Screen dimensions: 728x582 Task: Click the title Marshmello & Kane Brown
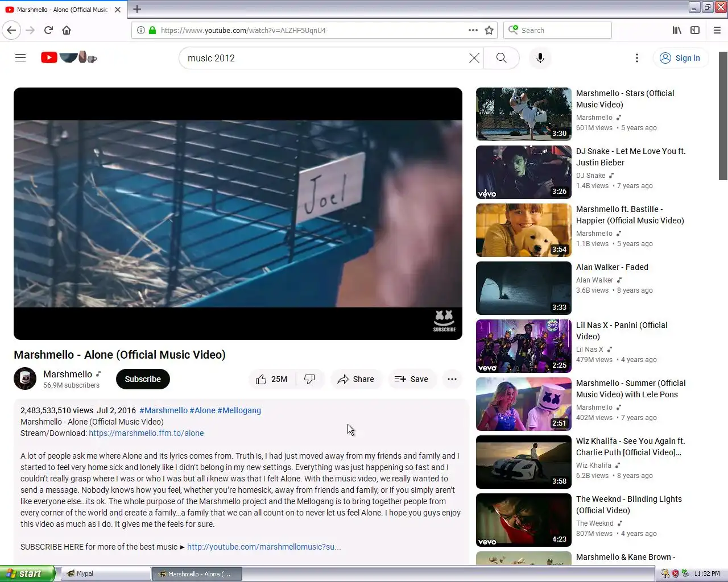point(626,557)
